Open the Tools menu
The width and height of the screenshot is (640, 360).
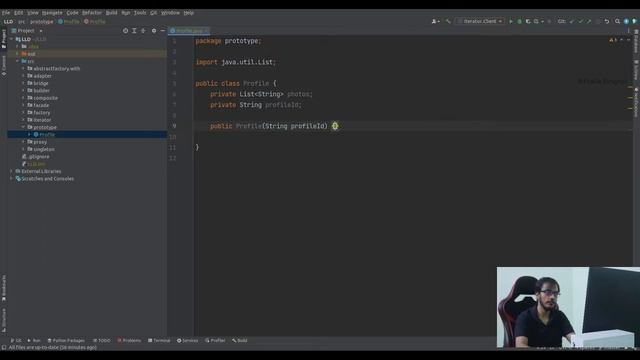140,13
